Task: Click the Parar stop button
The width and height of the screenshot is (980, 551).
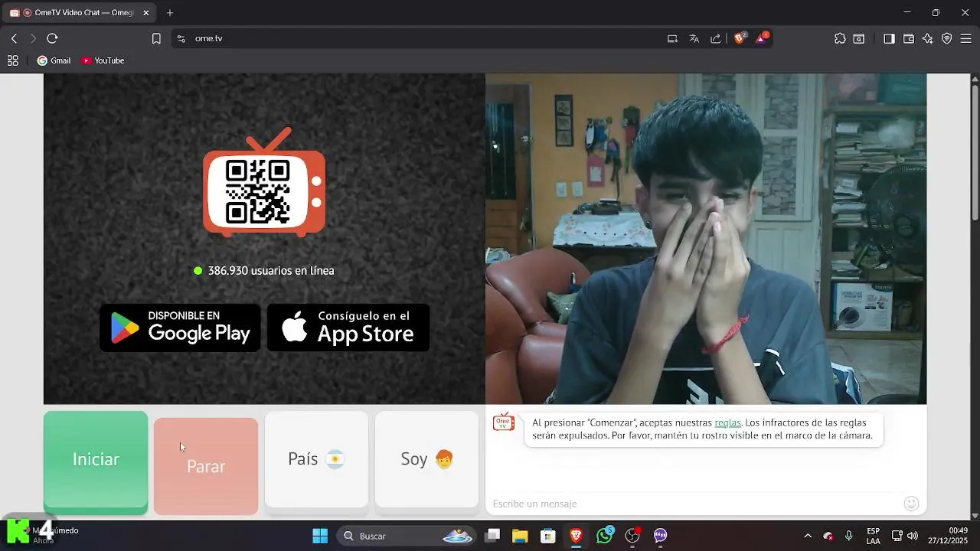Action: 206,466
